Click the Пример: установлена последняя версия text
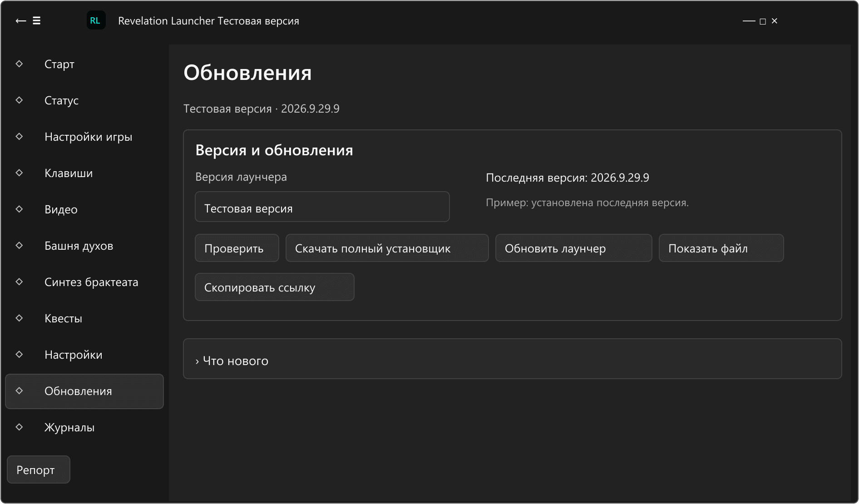Viewport: 859px width, 504px height. [587, 203]
